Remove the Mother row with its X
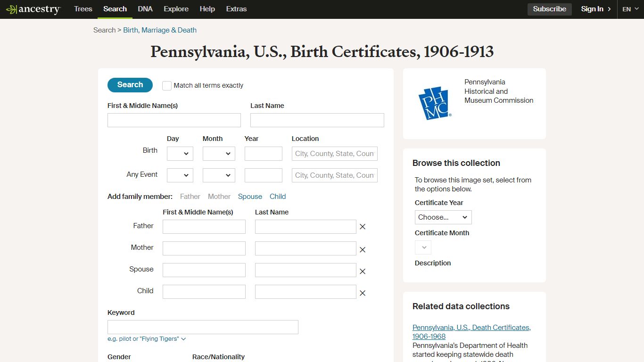This screenshot has width=644, height=362. (363, 250)
